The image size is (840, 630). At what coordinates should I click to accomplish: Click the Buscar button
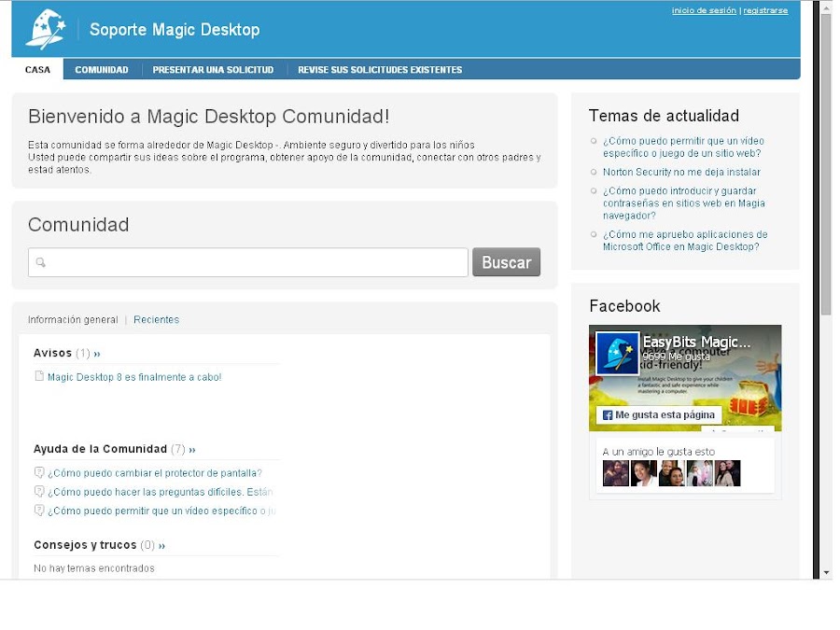506,262
